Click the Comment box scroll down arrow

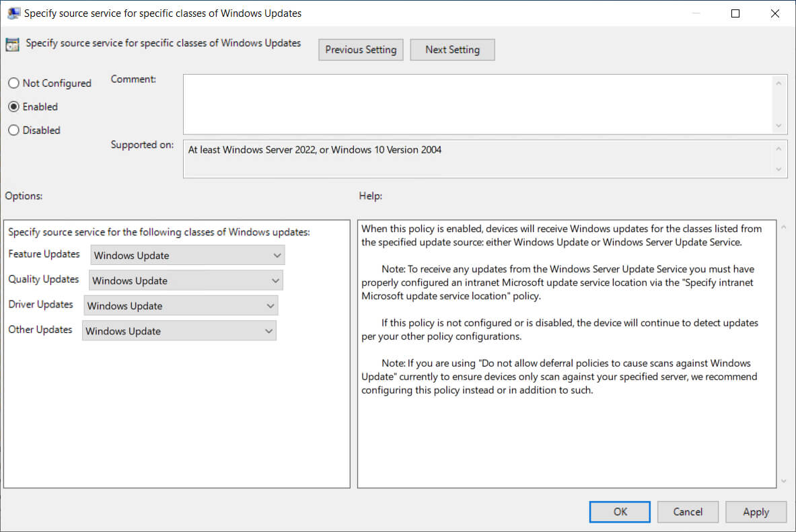tap(779, 126)
